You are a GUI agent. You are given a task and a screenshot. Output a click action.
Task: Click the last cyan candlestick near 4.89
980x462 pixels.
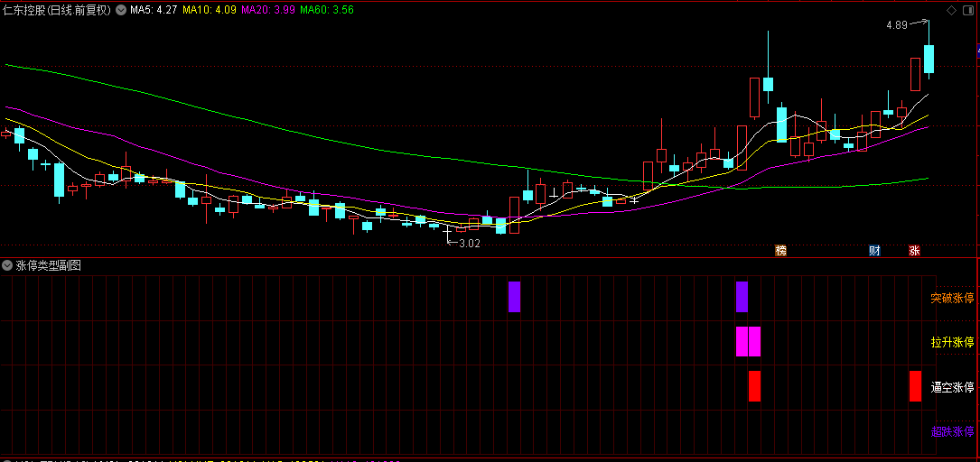click(929, 59)
